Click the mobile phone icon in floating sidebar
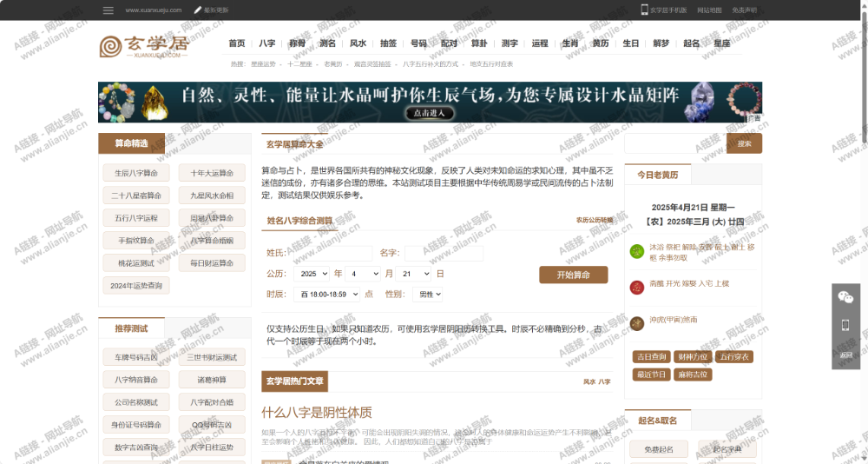The height and width of the screenshot is (464, 868). point(845,325)
